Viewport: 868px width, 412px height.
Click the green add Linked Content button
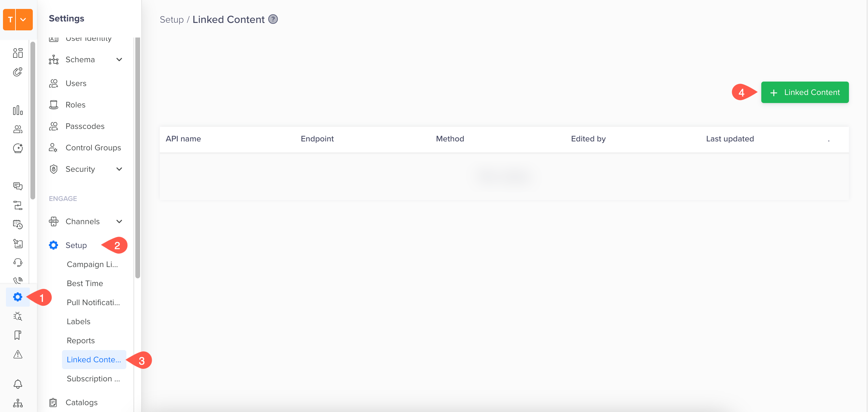coord(805,92)
